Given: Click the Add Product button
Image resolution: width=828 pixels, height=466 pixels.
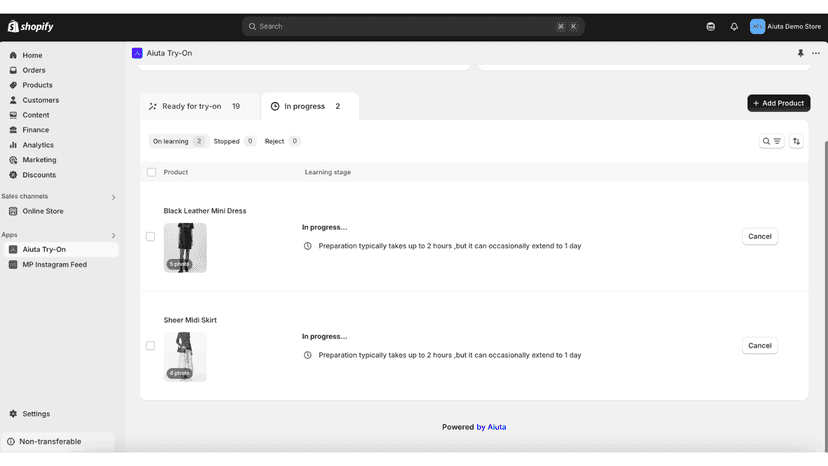Looking at the screenshot, I should (778, 103).
